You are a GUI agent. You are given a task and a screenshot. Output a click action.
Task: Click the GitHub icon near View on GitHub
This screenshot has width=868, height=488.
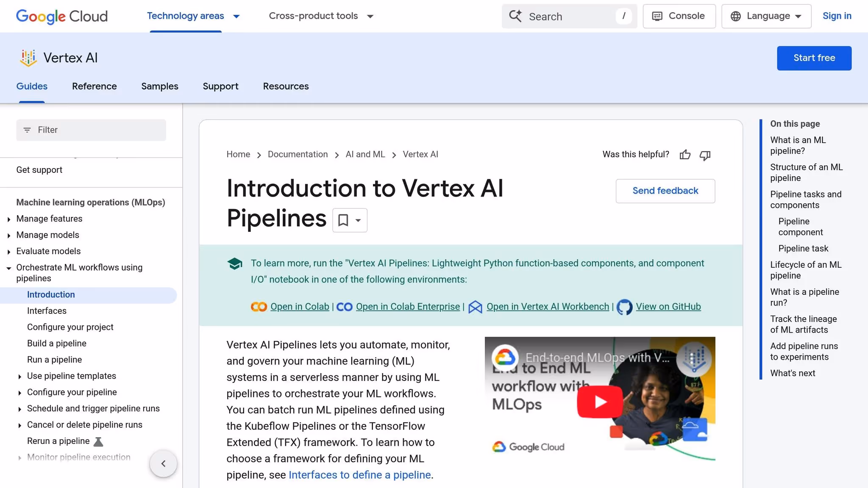click(624, 307)
